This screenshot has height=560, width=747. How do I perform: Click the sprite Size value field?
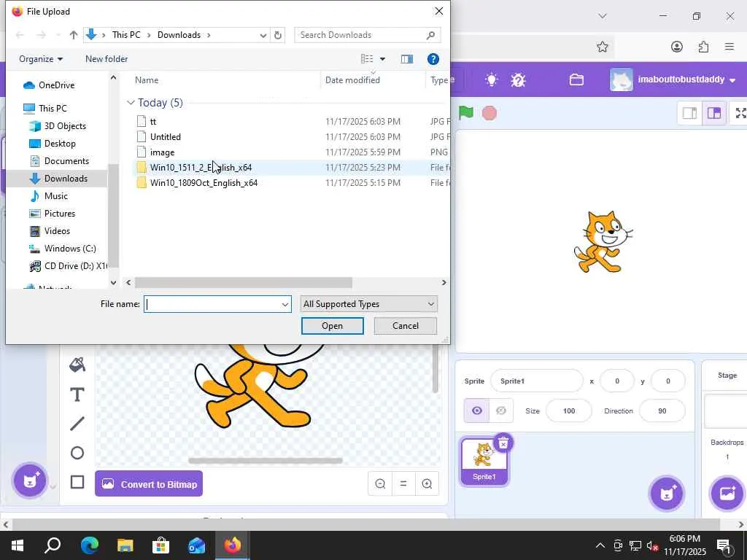[569, 411]
